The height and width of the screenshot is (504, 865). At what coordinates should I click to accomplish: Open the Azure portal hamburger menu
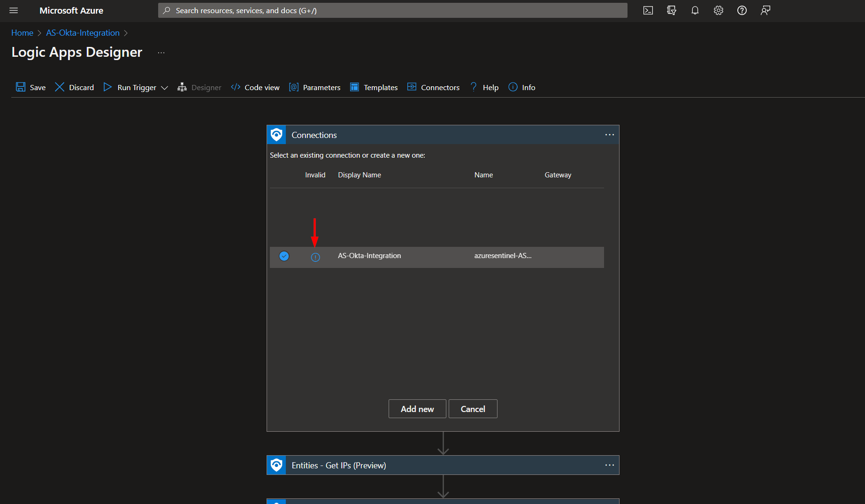point(14,10)
